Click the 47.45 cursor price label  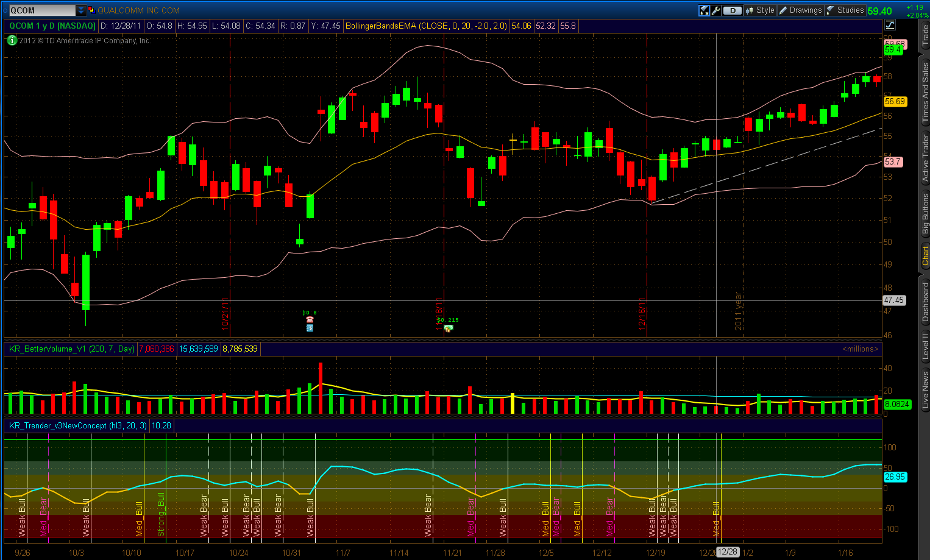894,300
